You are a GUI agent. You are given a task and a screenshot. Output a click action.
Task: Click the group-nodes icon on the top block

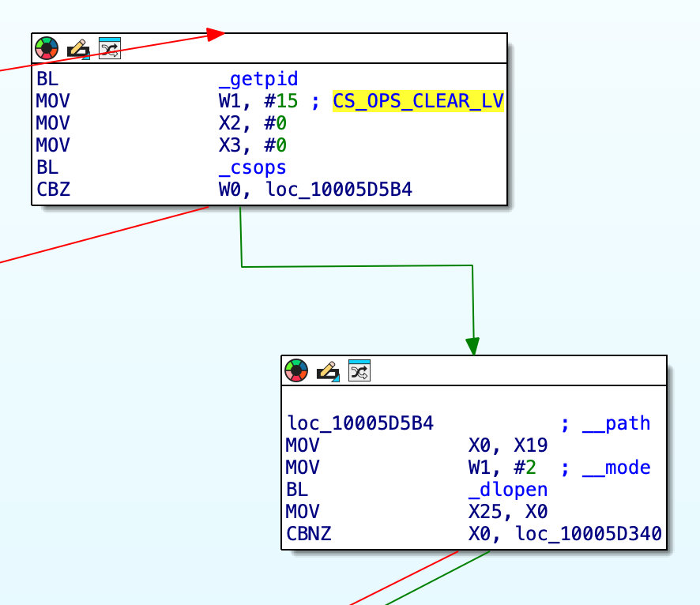click(x=110, y=48)
